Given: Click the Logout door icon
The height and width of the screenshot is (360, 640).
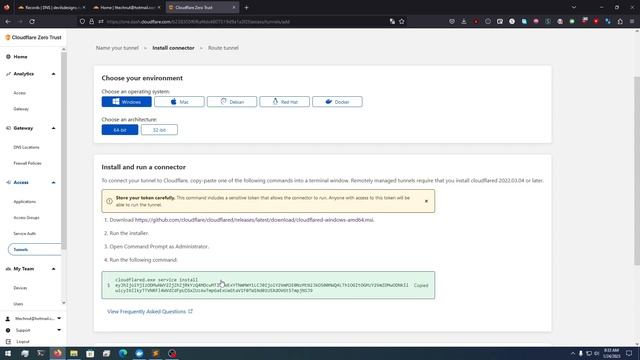Looking at the screenshot, I should (8, 342).
